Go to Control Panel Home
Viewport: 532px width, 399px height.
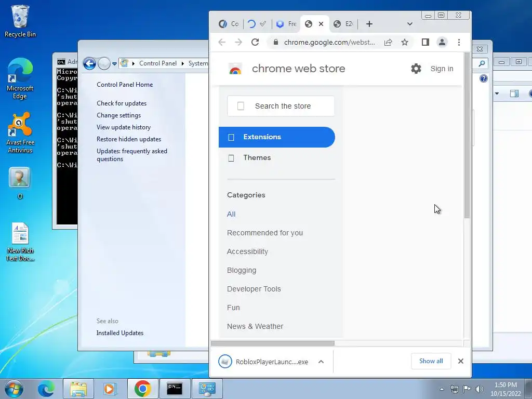tap(125, 85)
